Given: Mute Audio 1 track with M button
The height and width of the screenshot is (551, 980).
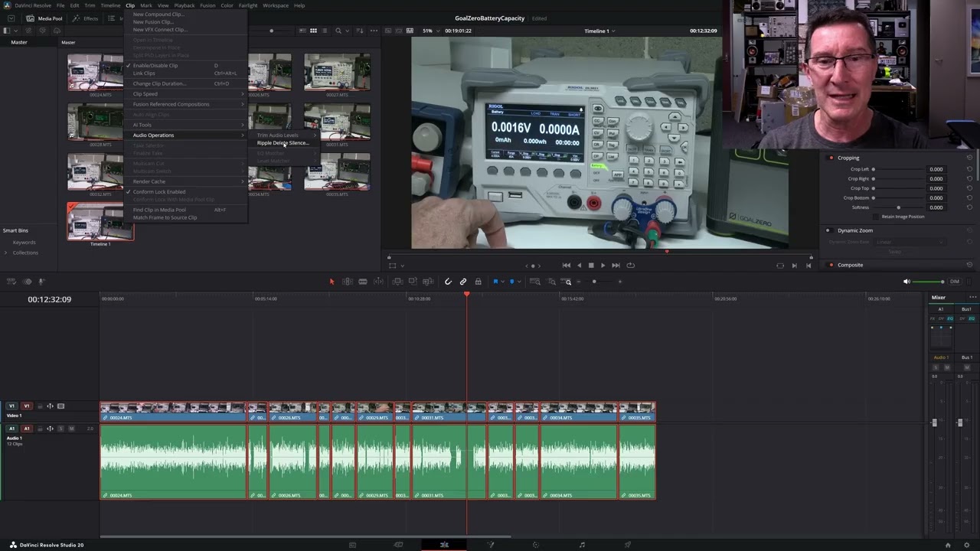Looking at the screenshot, I should [71, 429].
